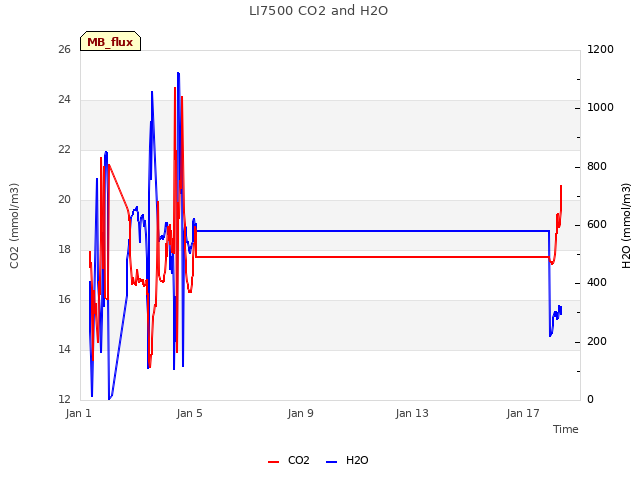Select the chart title LI7500 CO2 and H2O
640x480 pixels.
(x=318, y=11)
